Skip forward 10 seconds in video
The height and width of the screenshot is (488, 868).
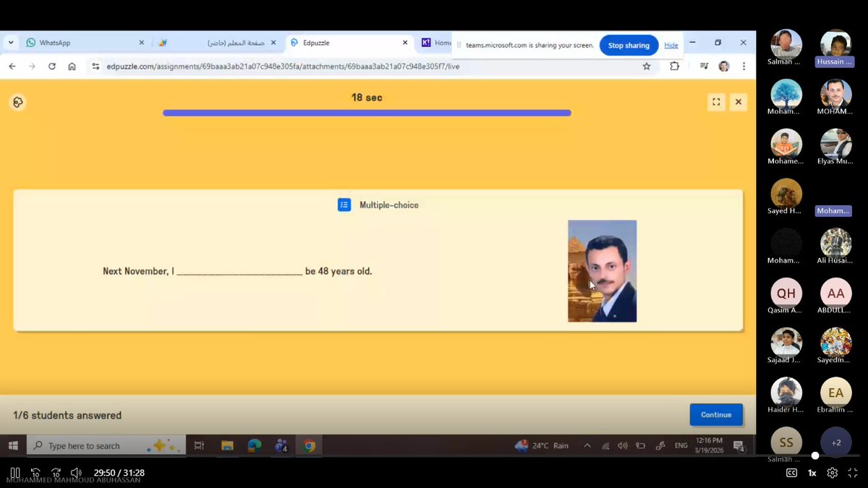(56, 473)
